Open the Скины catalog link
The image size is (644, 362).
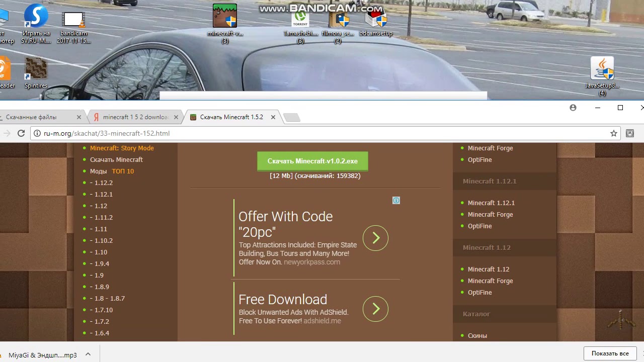coord(477,335)
